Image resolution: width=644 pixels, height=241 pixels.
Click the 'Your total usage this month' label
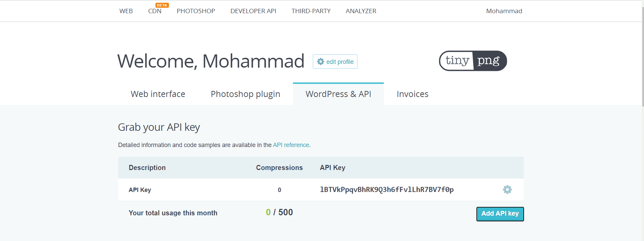pos(173,213)
